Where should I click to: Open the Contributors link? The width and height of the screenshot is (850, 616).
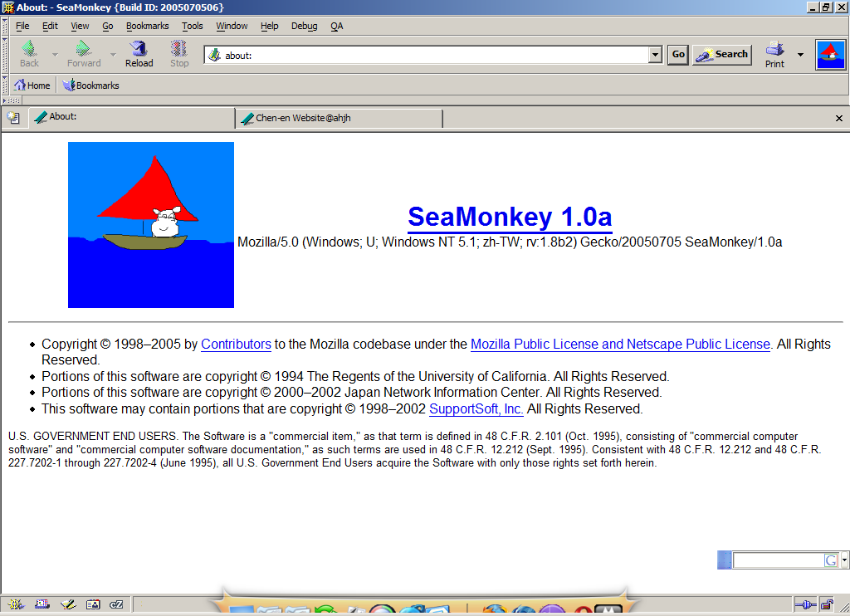pos(236,345)
